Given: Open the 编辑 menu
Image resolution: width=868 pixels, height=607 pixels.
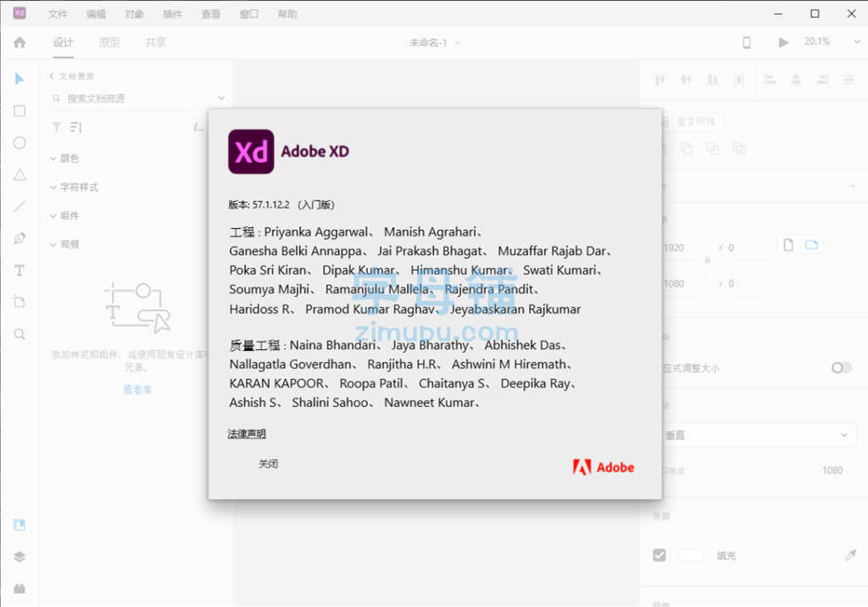Looking at the screenshot, I should point(96,14).
